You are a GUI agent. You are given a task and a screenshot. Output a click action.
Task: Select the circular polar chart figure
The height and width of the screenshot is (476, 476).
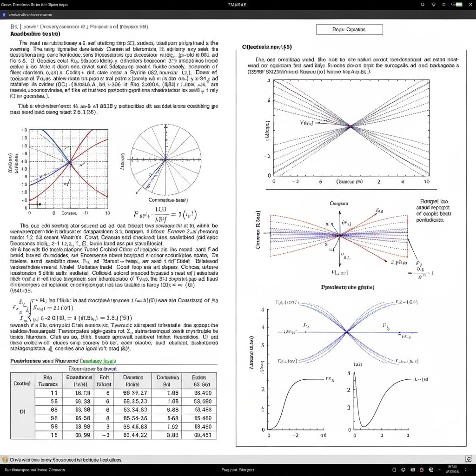point(165,160)
